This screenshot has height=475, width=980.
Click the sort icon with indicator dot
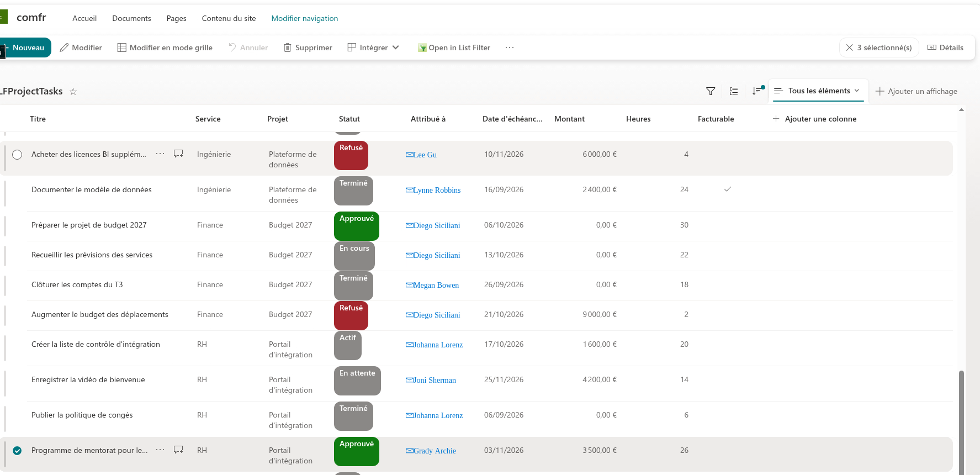click(x=757, y=91)
